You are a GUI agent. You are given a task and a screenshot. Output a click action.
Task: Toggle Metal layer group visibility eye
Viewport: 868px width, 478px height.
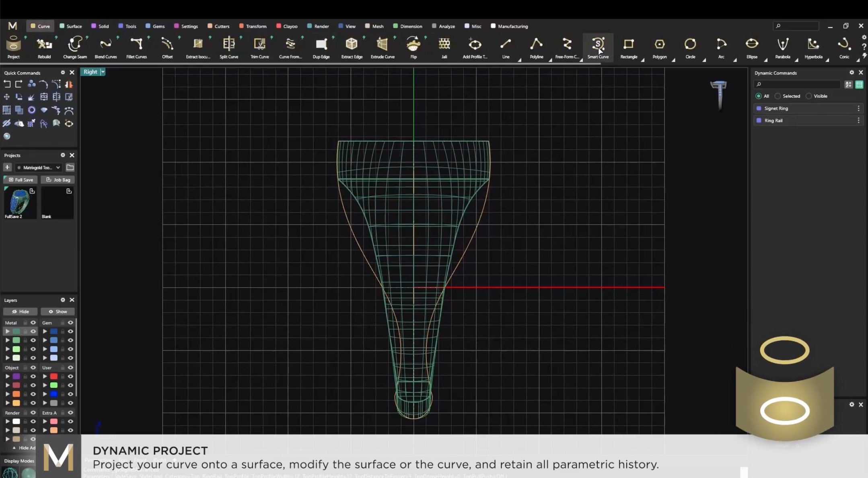tap(33, 323)
